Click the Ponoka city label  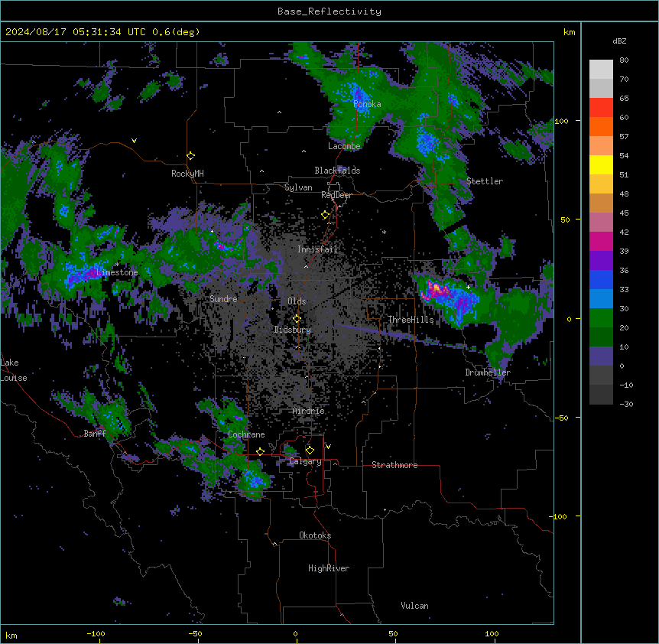367,104
